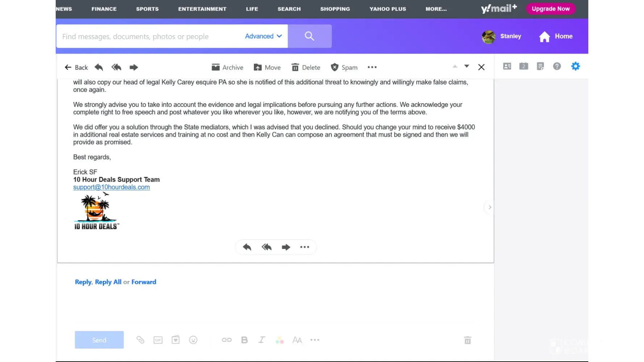Toggle italic formatting
644x362 pixels.
coord(262,340)
